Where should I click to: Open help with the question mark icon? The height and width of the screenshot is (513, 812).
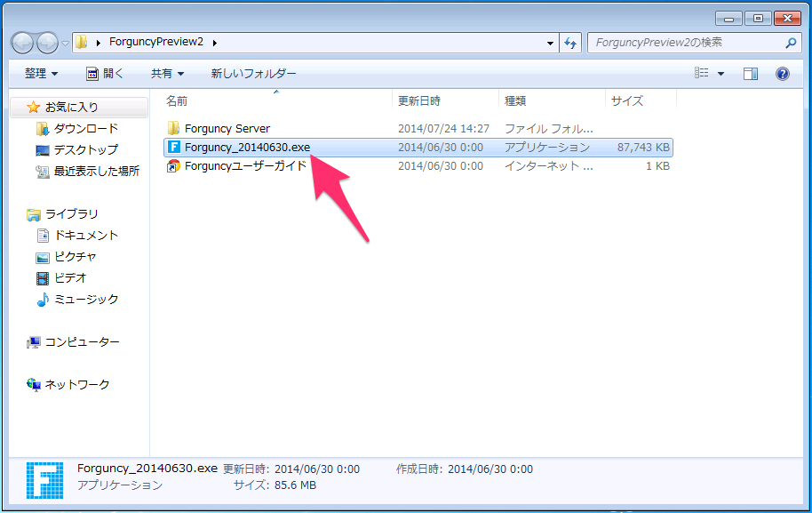(x=783, y=74)
